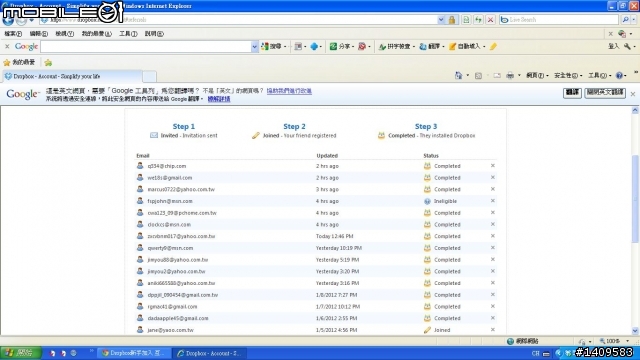640x360 pixels.
Task: Close the Google translate notification bar
Action: (x=633, y=94)
